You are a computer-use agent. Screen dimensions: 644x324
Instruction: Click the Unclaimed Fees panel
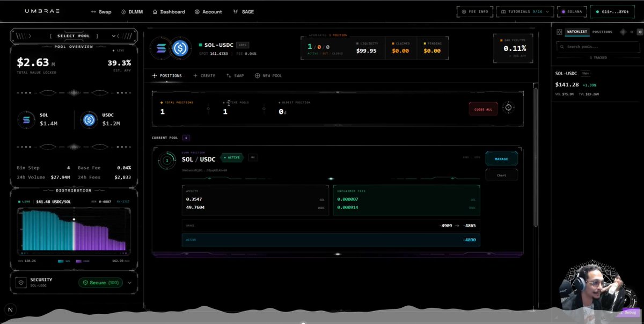pyautogui.click(x=406, y=200)
